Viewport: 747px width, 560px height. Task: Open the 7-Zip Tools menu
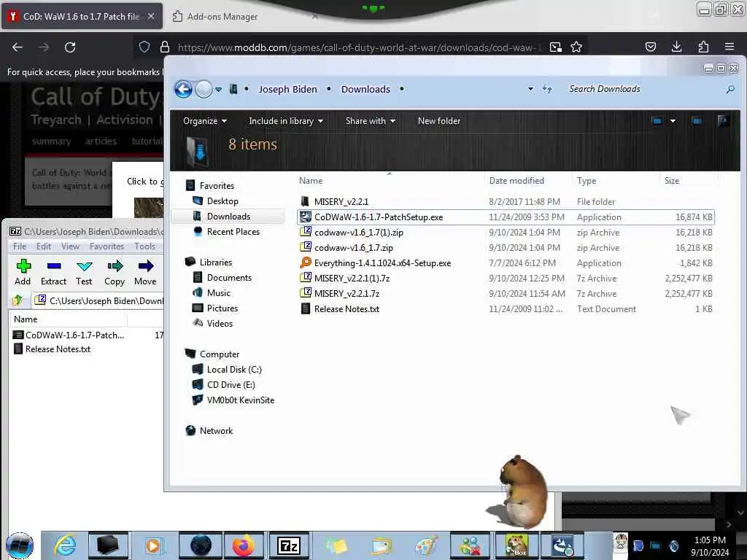[x=145, y=246]
